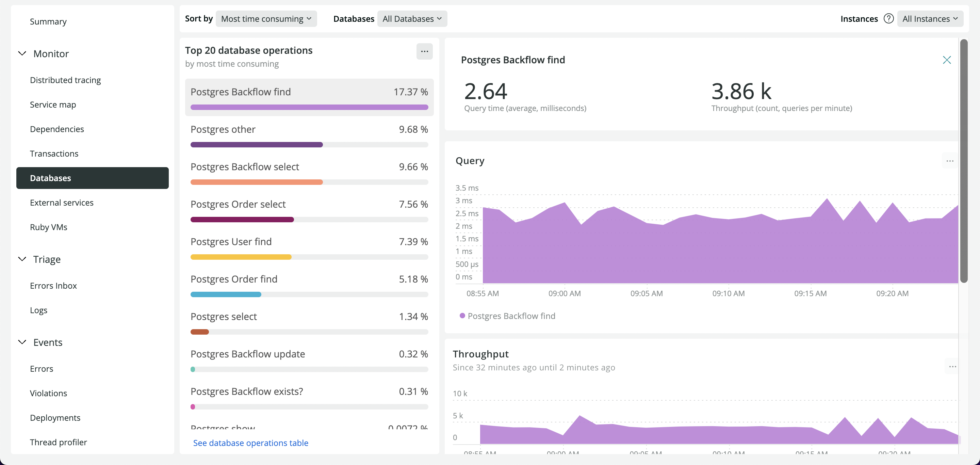
Task: Open the Top 20 operations ellipsis menu
Action: 424,51
